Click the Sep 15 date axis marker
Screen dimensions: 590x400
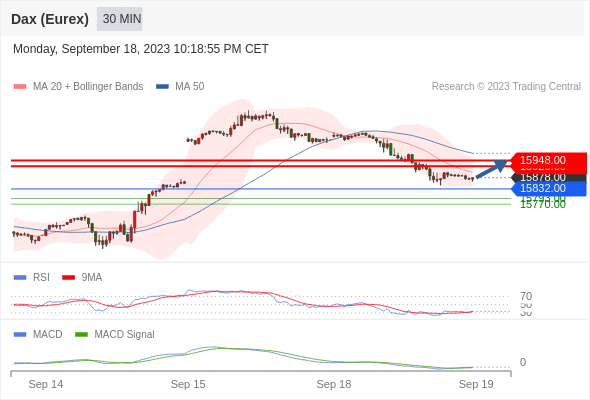point(188,384)
